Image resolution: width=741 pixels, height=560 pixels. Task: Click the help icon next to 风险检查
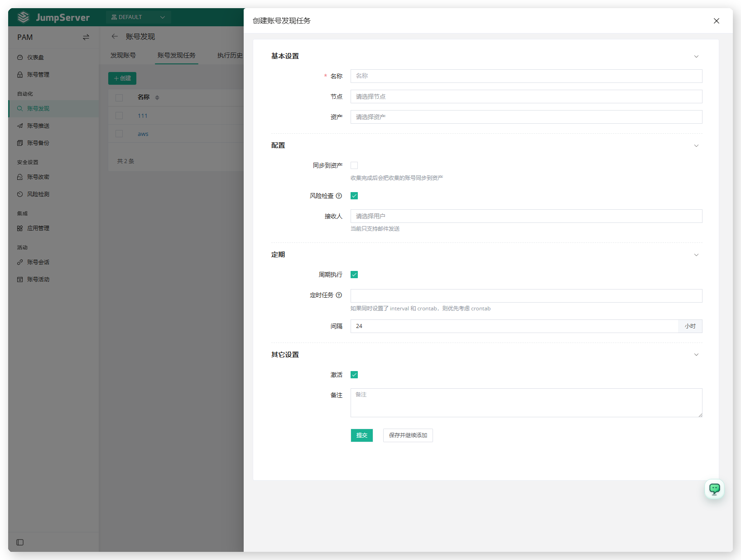[339, 196]
